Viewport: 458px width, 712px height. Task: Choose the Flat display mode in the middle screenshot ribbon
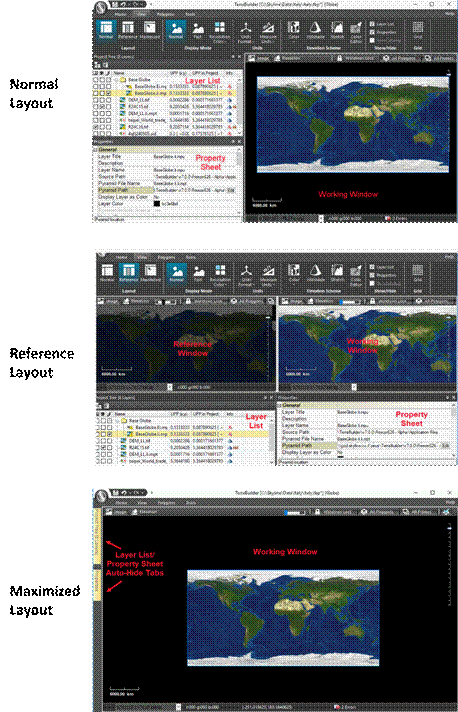click(198, 273)
